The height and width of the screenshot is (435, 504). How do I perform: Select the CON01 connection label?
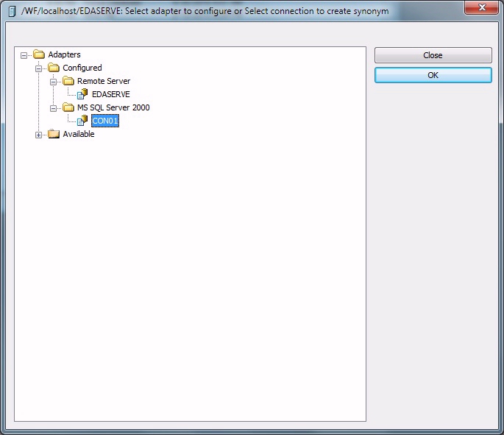pos(105,121)
